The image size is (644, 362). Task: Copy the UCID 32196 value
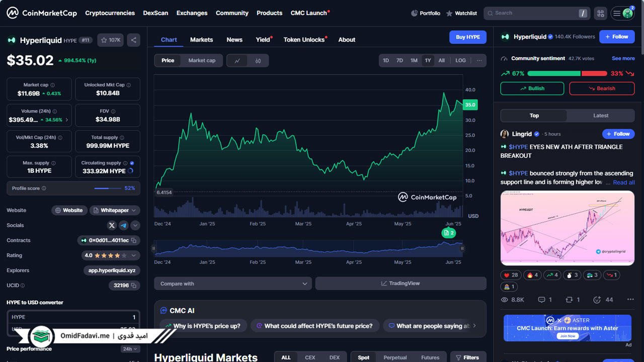(x=134, y=286)
